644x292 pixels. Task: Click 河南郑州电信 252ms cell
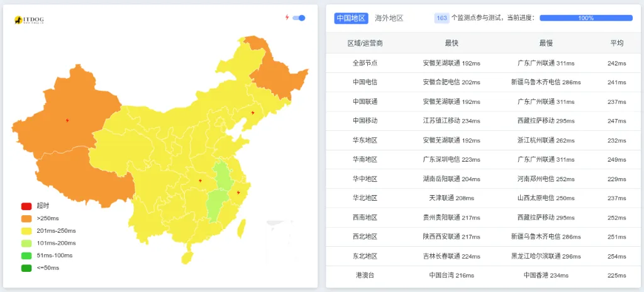(546, 179)
